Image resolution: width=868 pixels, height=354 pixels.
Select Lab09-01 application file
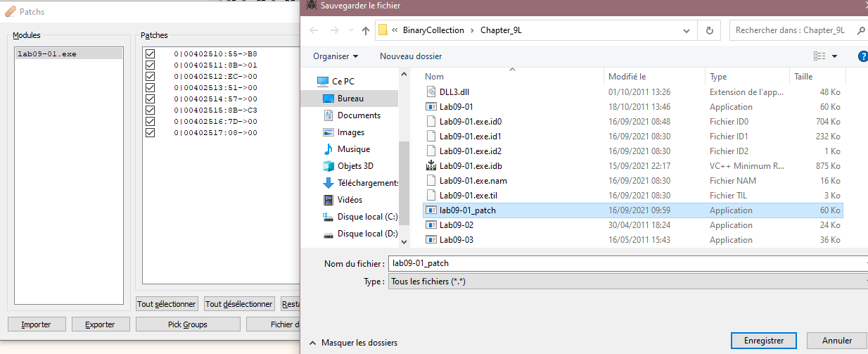point(633,107)
